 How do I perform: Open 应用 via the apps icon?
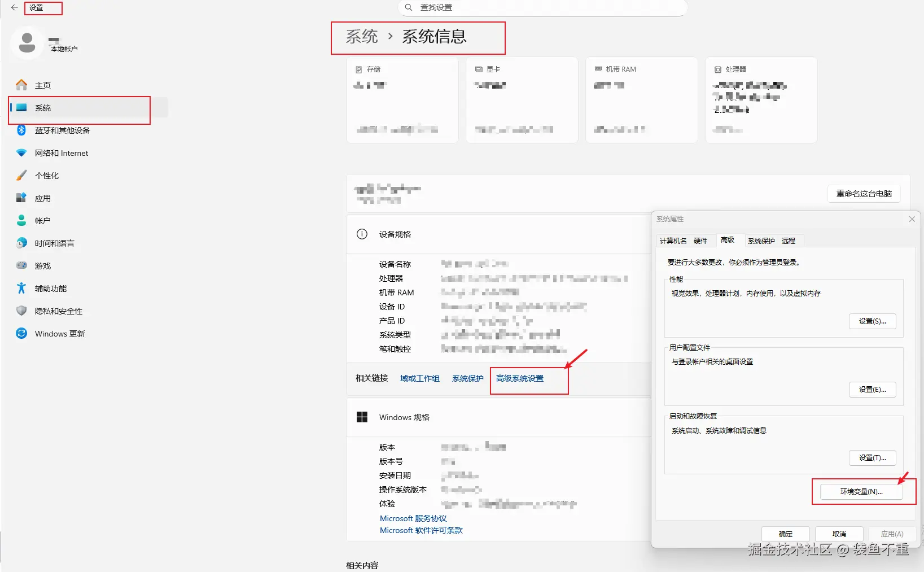[21, 198]
